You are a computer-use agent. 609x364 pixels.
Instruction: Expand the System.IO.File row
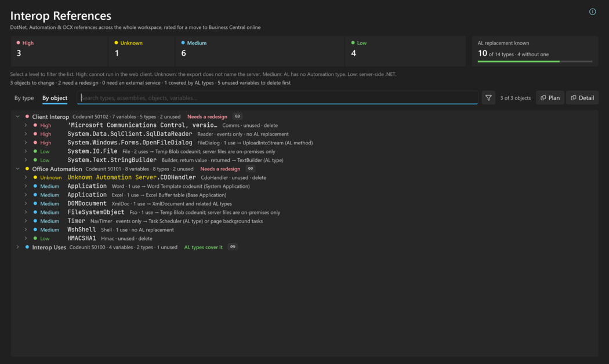pos(26,151)
